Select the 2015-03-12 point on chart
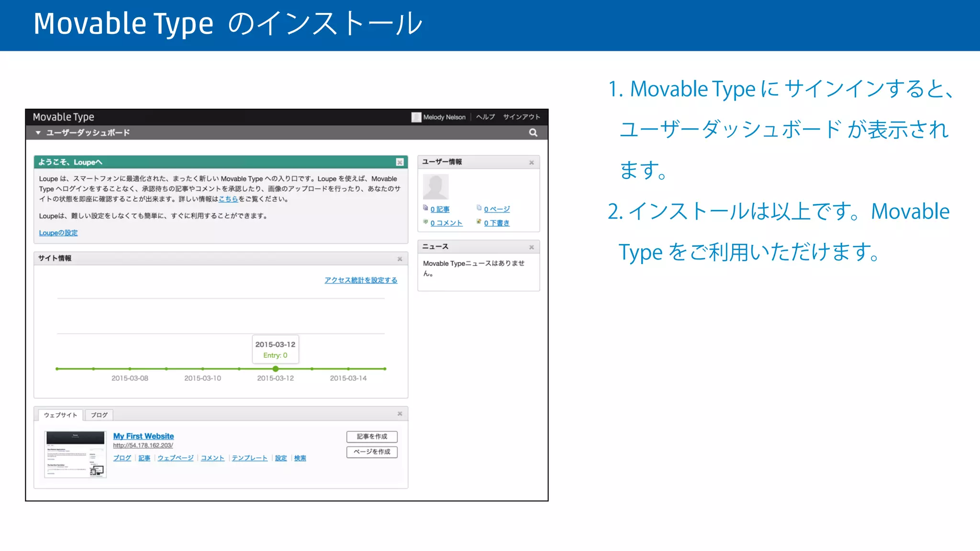Screen dimensions: 980x551 [x=276, y=369]
